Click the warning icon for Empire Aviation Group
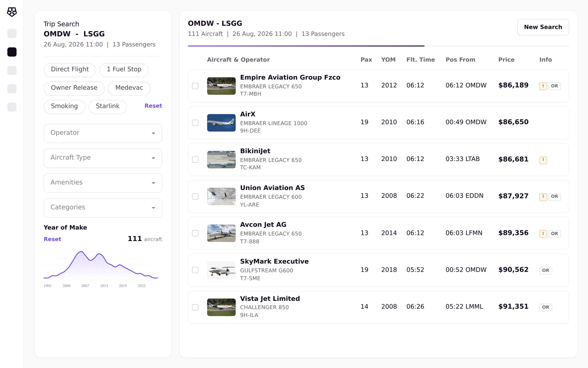The width and height of the screenshot is (588, 368). click(x=543, y=86)
